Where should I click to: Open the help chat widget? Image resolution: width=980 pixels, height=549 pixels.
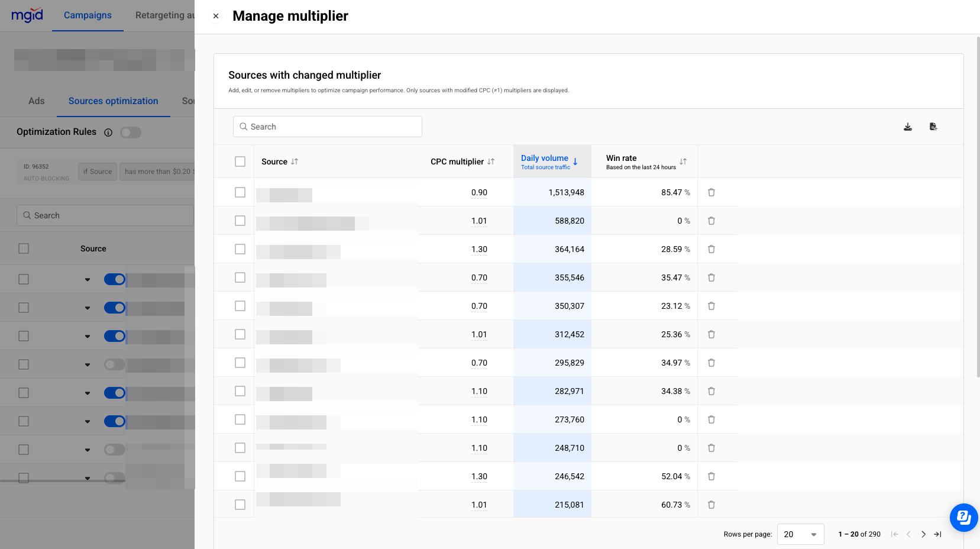[x=963, y=518]
